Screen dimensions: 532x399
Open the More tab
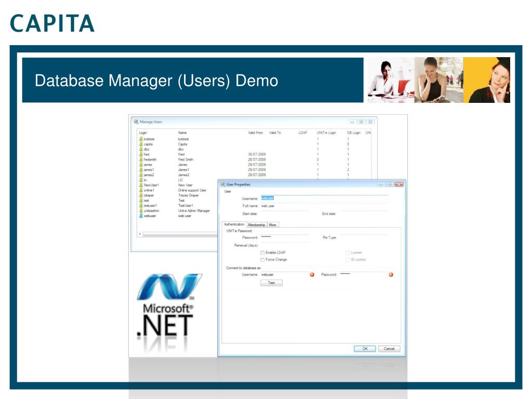click(x=273, y=224)
